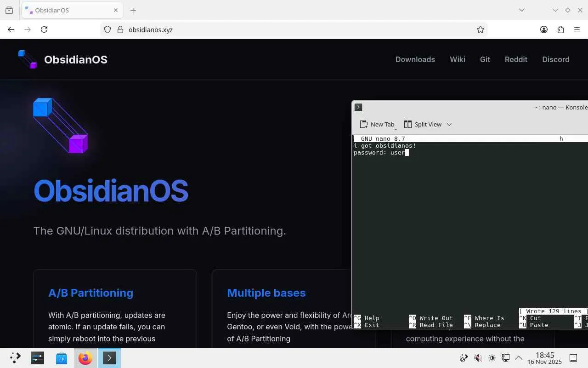Open the wired network tray icon
Screen dimensions: 588x368
[506, 358]
